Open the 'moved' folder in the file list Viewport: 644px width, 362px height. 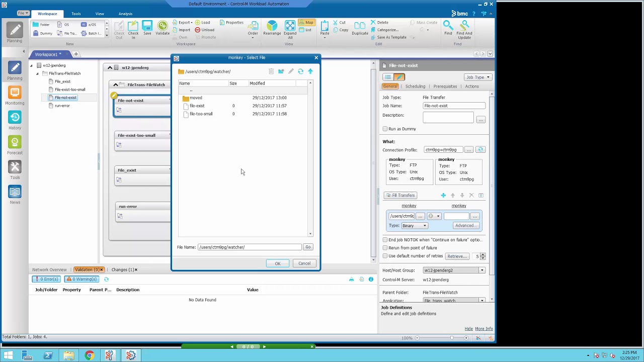click(x=196, y=98)
